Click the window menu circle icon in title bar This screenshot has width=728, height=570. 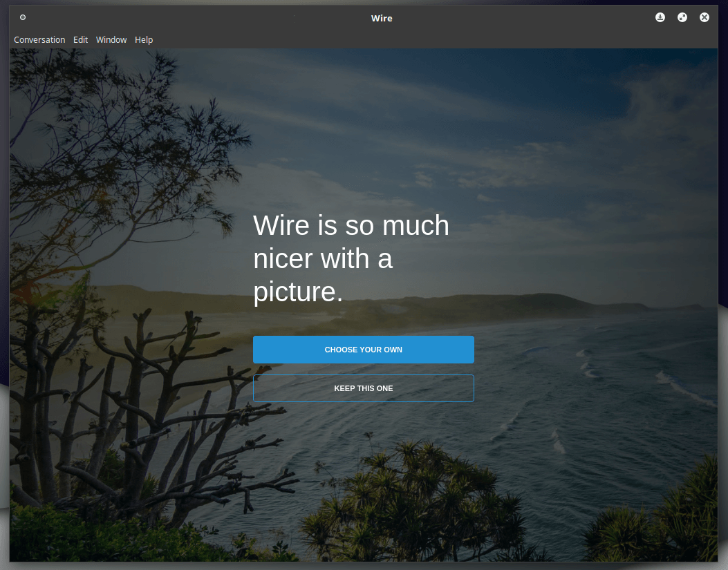[23, 18]
